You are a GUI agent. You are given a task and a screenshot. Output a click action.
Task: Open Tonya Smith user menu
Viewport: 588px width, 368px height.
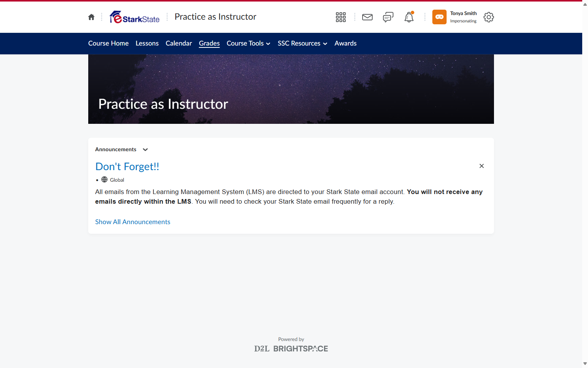click(455, 17)
